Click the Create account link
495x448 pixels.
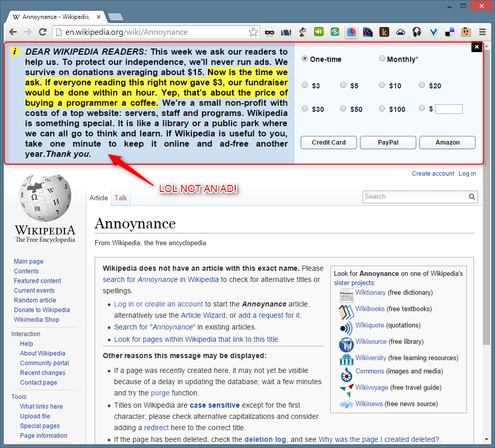click(x=433, y=174)
